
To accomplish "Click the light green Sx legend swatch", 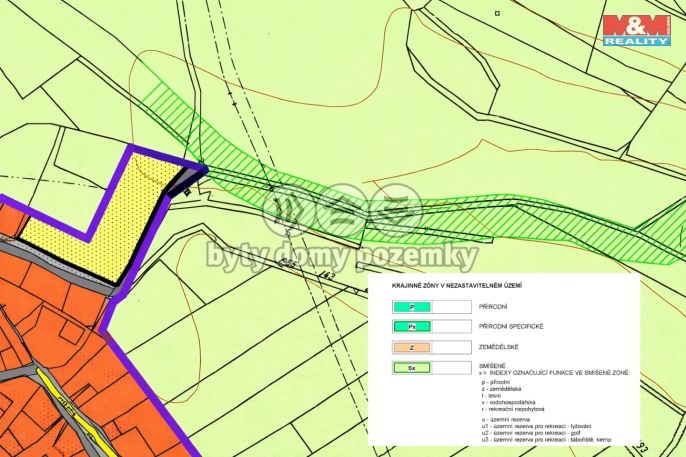I will pos(410,367).
